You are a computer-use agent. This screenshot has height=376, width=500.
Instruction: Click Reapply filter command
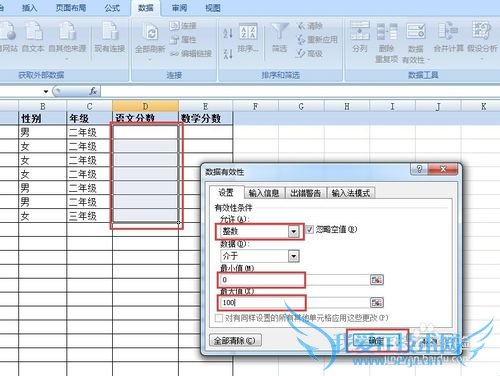pos(317,40)
